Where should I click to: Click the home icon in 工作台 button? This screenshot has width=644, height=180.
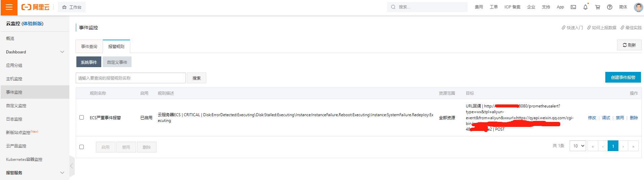point(64,7)
